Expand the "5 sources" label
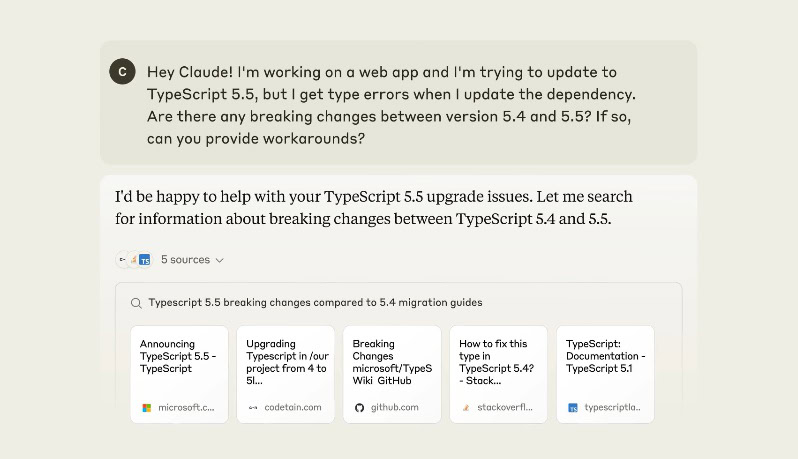798x459 pixels. [185, 260]
